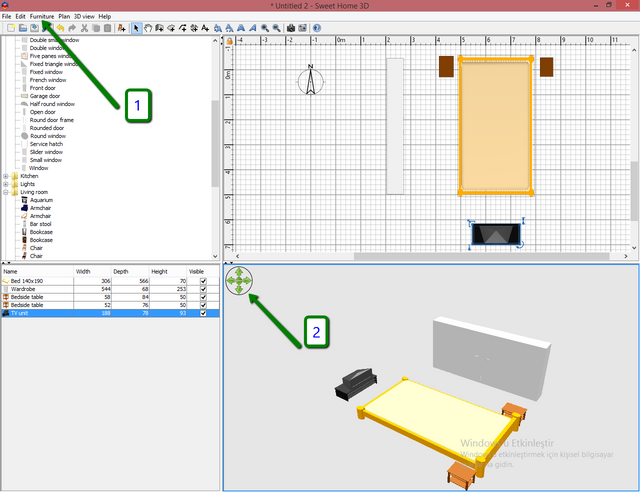This screenshot has height=492, width=640.
Task: Toggle bold text style icon
Action: point(241,28)
